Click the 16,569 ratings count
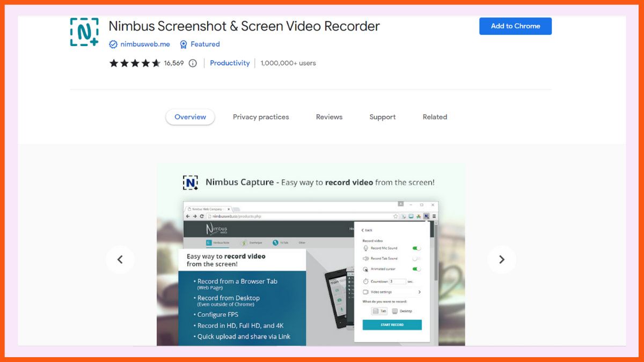The height and width of the screenshot is (362, 644). click(x=174, y=63)
